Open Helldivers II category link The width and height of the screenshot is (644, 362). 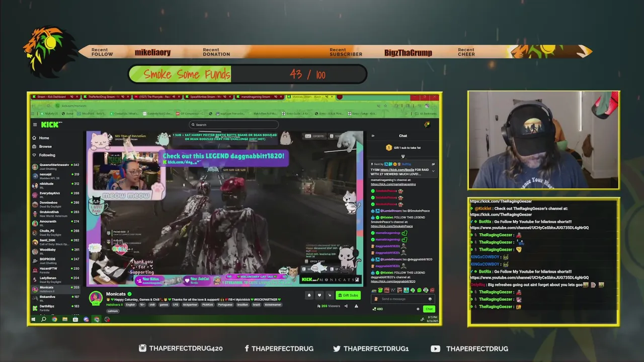[114, 305]
